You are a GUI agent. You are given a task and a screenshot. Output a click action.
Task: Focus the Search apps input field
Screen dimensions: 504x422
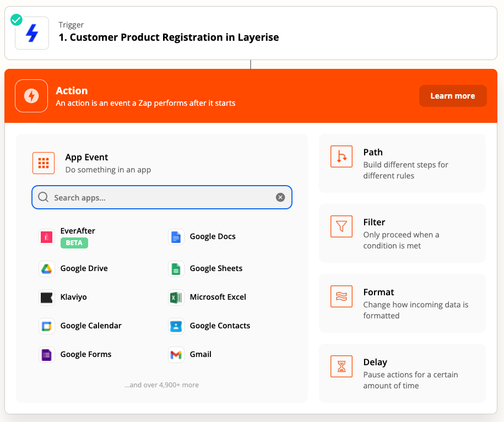click(x=160, y=197)
